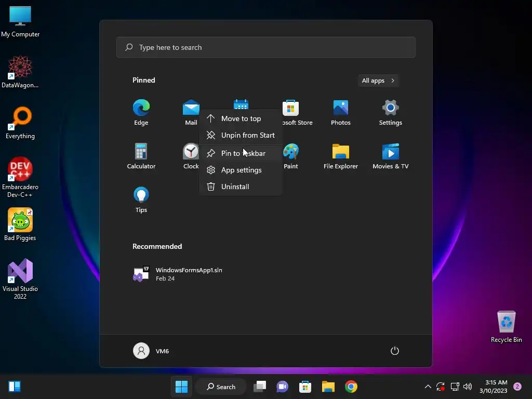Launch Movies & TV pinned app
Image resolution: width=532 pixels, height=399 pixels.
point(391,156)
